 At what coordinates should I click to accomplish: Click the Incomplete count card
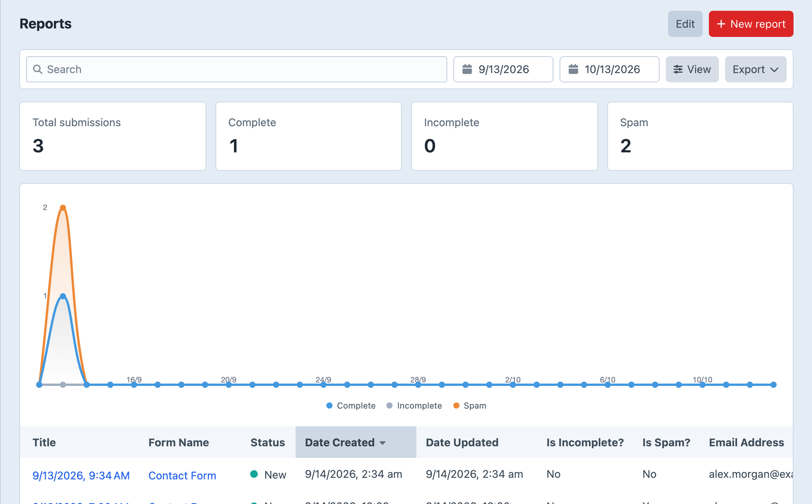[505, 136]
